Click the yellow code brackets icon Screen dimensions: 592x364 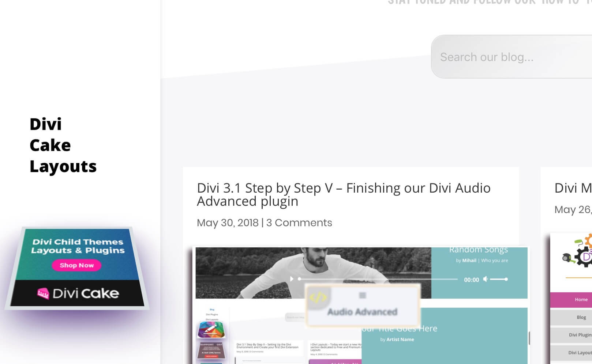[x=318, y=298]
